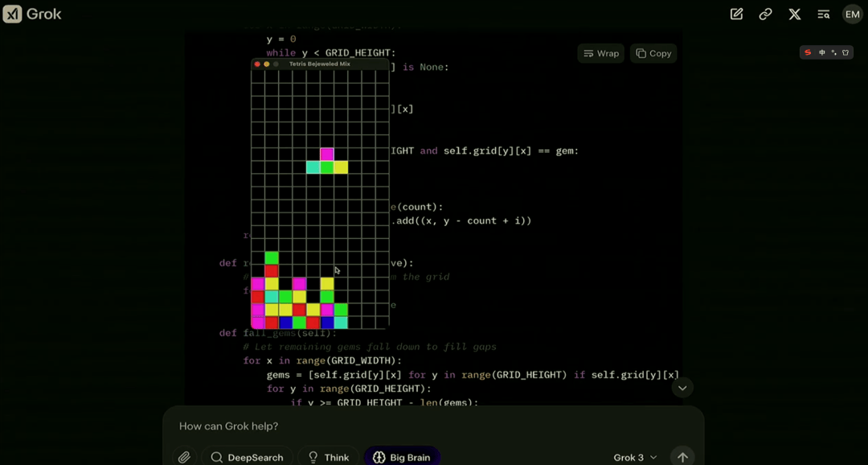Start a new chat with the compose icon
Viewport: 868px width, 465px height.
tap(736, 14)
